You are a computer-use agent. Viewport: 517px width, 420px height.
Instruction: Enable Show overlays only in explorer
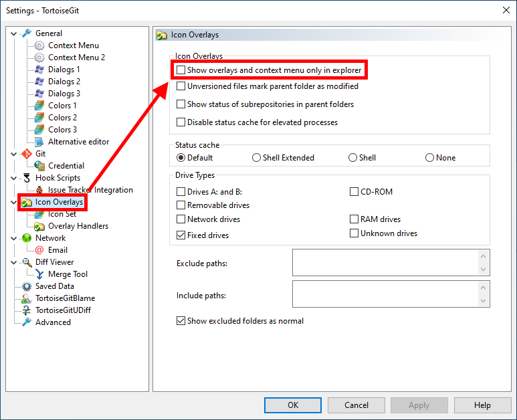click(x=181, y=70)
